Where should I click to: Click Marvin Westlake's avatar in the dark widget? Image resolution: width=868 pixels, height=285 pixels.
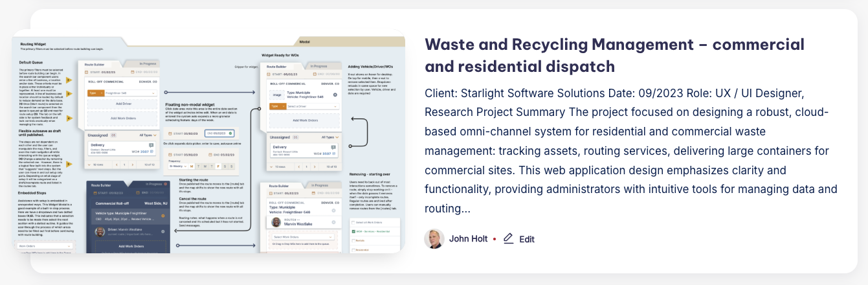pyautogui.click(x=100, y=231)
